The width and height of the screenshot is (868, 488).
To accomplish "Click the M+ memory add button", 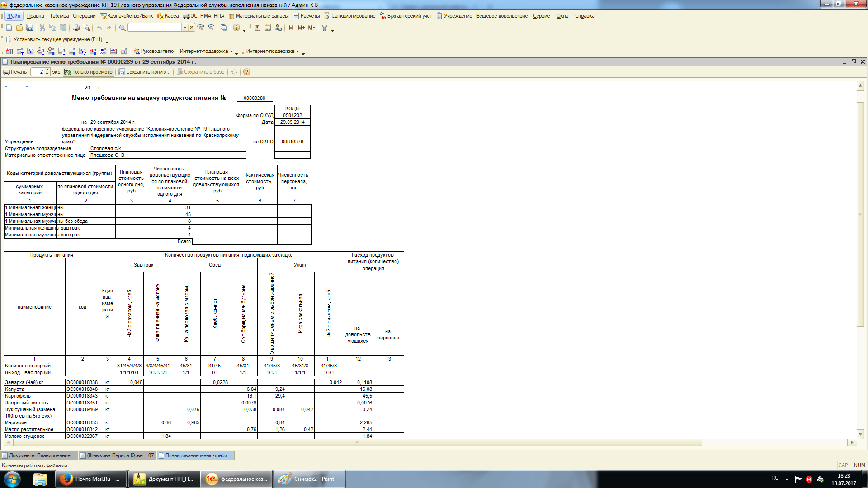I will 301,28.
